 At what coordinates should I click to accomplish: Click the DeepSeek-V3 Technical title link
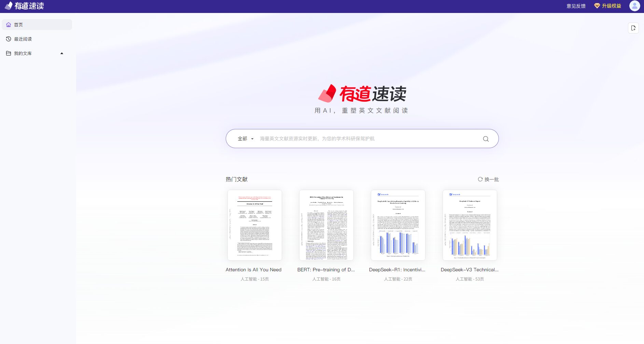pyautogui.click(x=470, y=270)
